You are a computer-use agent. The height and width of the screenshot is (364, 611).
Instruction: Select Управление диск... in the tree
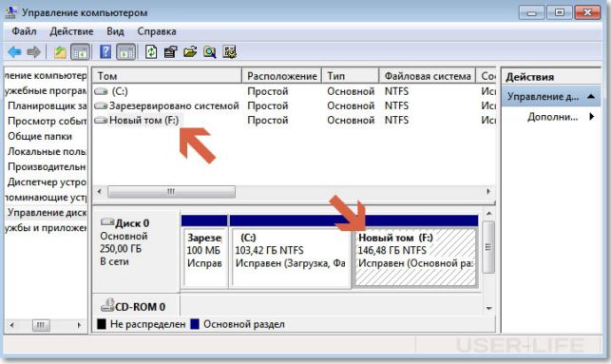tap(48, 212)
